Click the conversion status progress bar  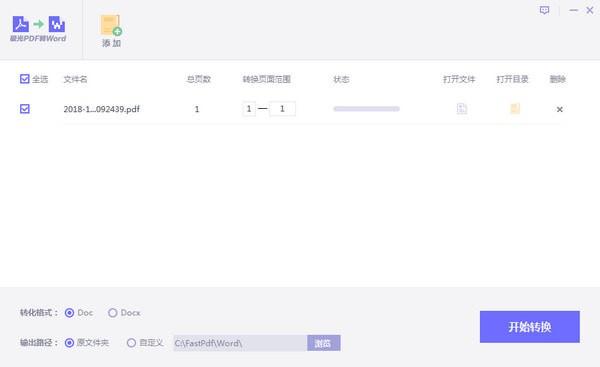pos(367,109)
